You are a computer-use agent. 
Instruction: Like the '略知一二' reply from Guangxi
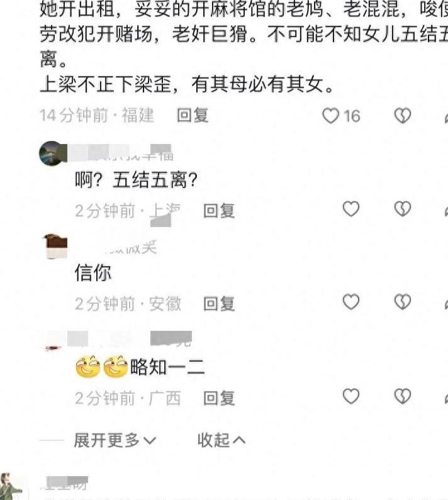351,396
